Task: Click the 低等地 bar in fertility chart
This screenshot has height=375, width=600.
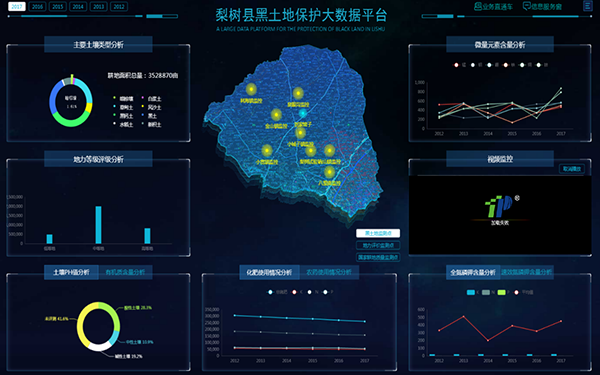Action: (x=49, y=239)
